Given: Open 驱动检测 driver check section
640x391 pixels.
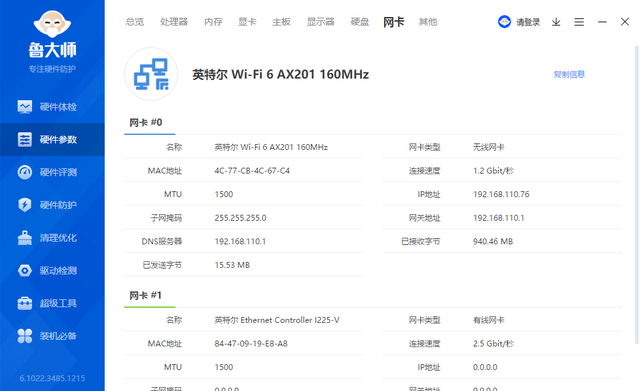Looking at the screenshot, I should pos(52,270).
